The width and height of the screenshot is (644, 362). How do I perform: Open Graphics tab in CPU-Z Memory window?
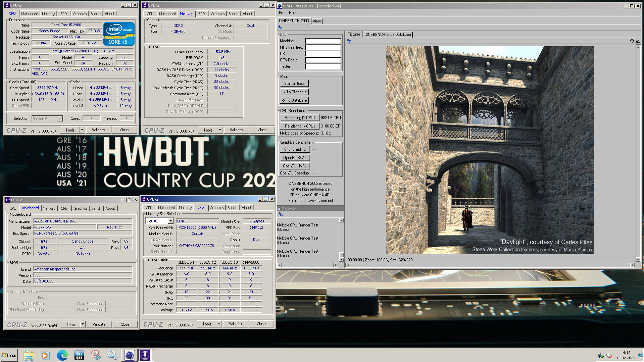coord(218,14)
